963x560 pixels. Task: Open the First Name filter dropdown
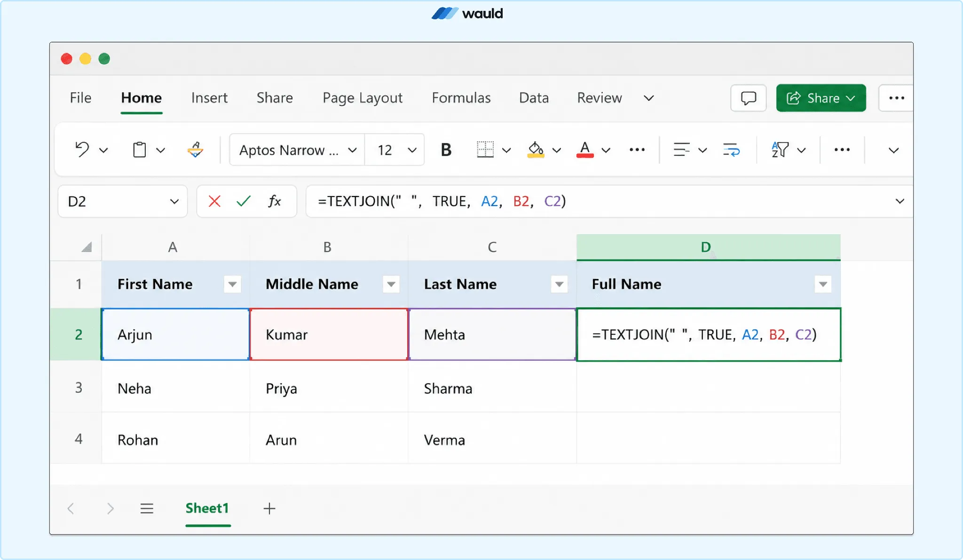[232, 284]
